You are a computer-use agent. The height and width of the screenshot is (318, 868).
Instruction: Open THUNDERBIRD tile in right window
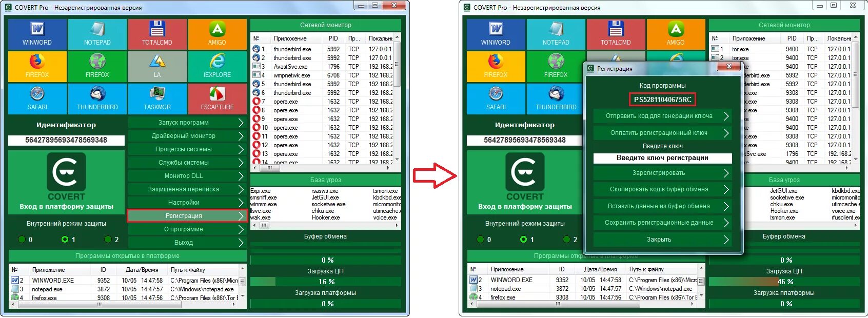[x=555, y=98]
